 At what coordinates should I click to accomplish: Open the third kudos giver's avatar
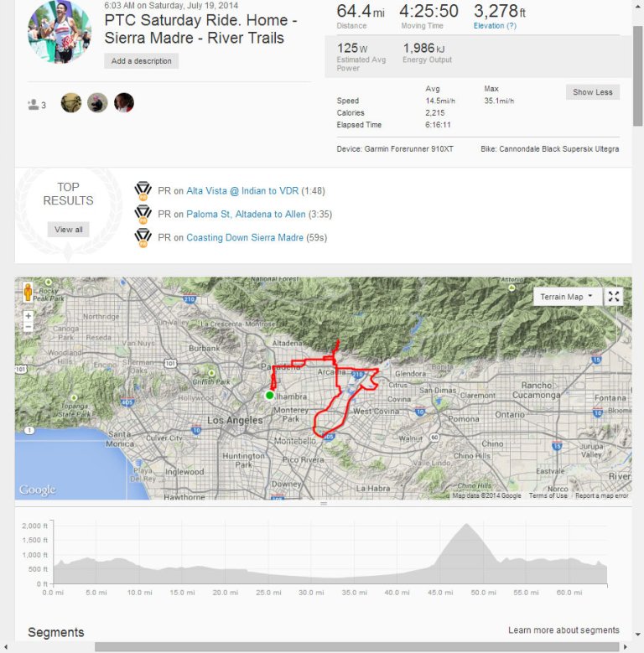tap(123, 102)
